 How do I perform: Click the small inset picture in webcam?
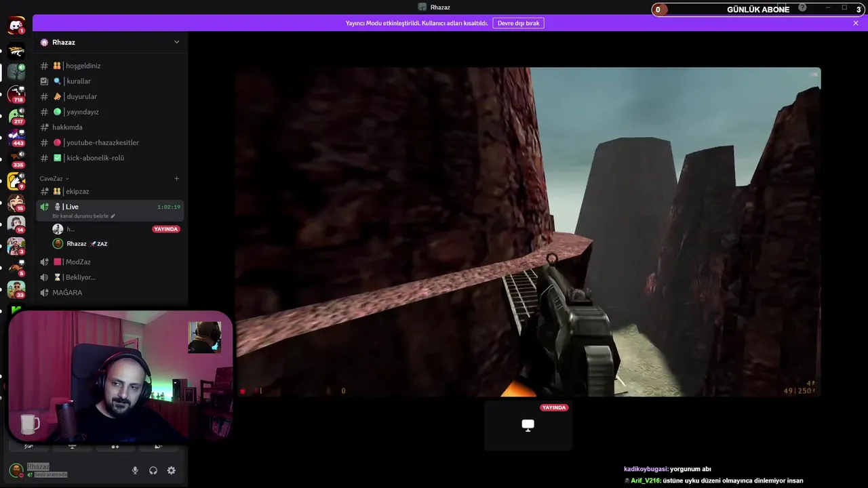(204, 338)
